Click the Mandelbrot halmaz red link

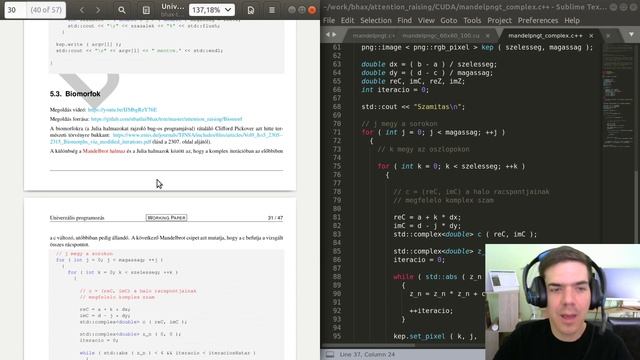[x=104, y=151]
